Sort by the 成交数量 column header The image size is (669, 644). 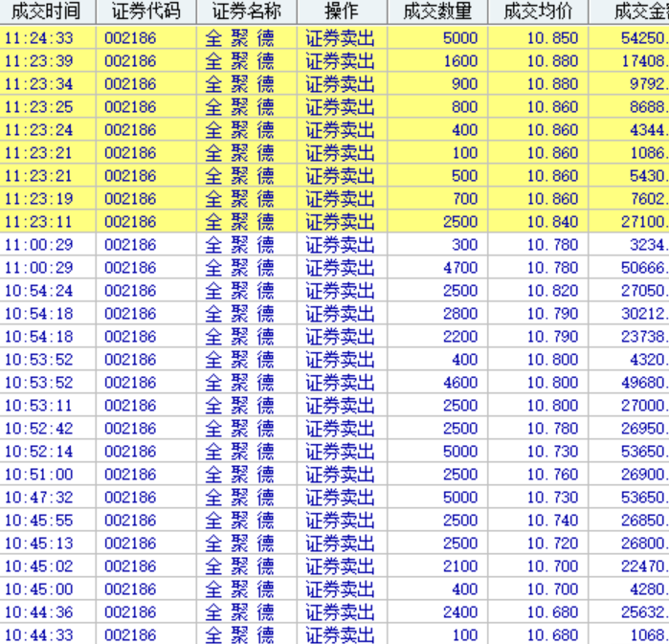pyautogui.click(x=437, y=11)
